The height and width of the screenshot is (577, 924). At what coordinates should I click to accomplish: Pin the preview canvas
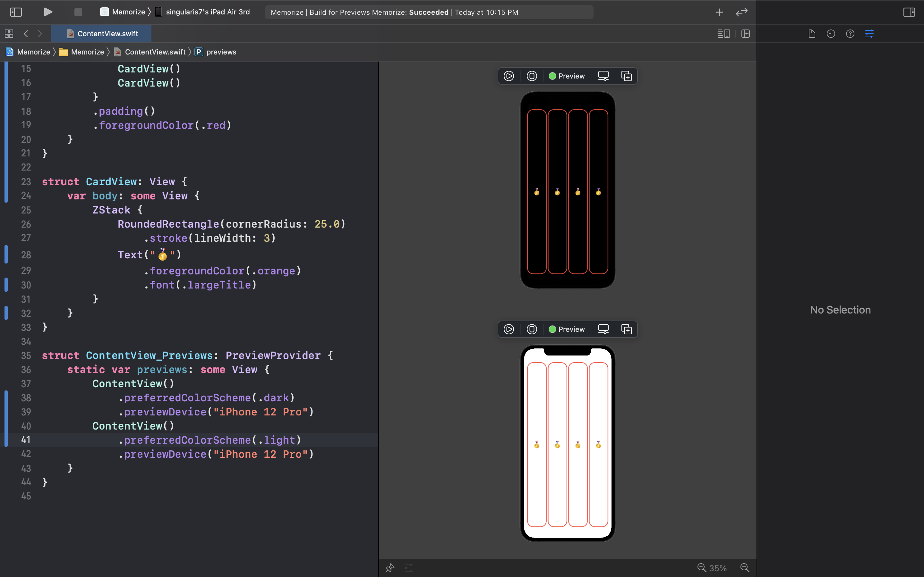[x=389, y=568]
